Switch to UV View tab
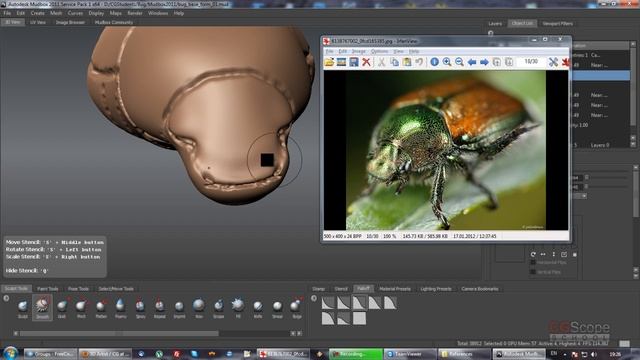640x360 pixels. pyautogui.click(x=38, y=22)
